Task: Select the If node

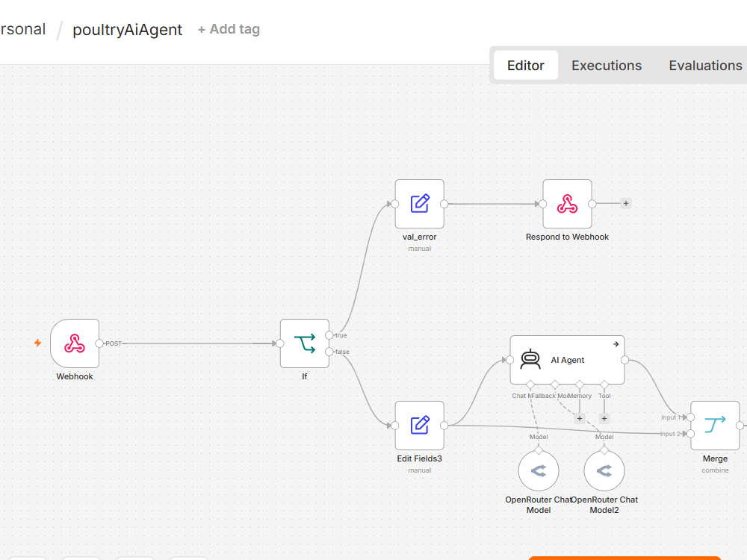Action: (305, 343)
